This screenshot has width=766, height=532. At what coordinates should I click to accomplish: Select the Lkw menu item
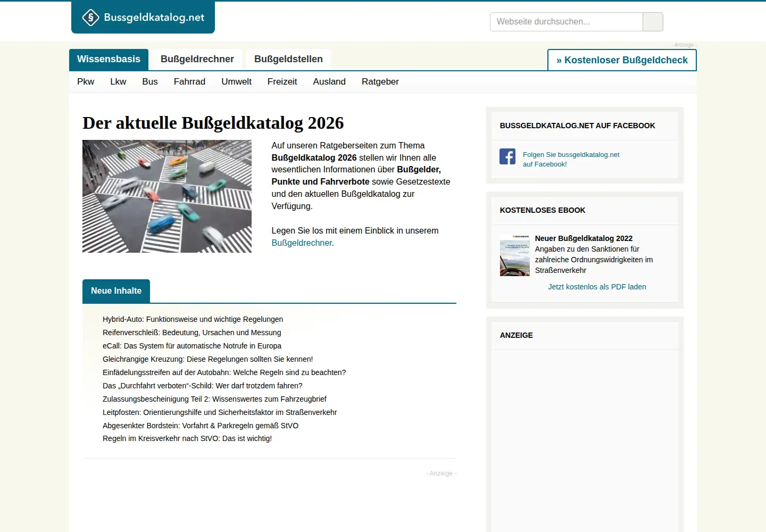[x=118, y=81]
